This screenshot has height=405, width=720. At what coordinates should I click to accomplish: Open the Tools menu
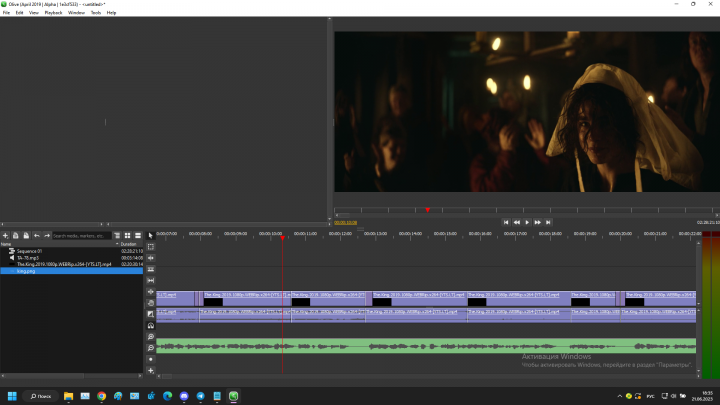pyautogui.click(x=96, y=13)
